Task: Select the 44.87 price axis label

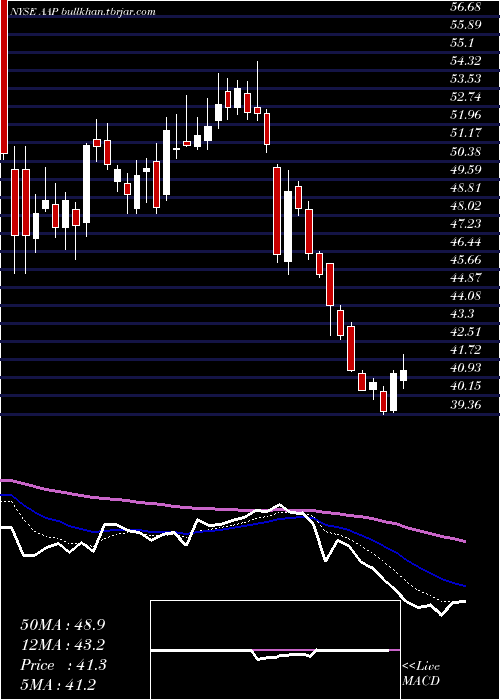Action: click(x=465, y=278)
